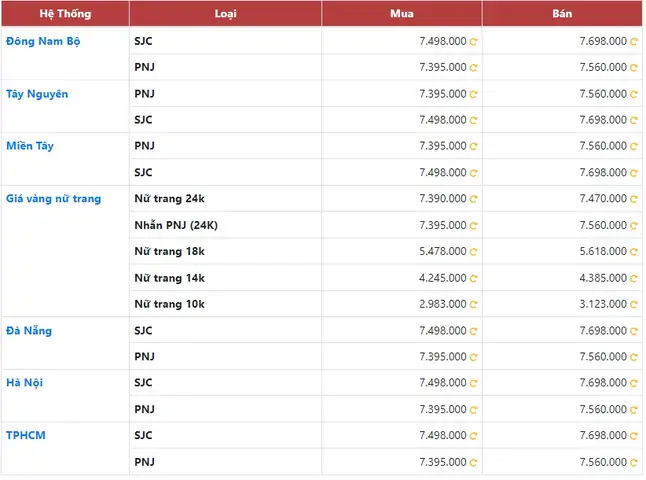Click the Mua column header
This screenshot has width=646, height=480.
(402, 14)
